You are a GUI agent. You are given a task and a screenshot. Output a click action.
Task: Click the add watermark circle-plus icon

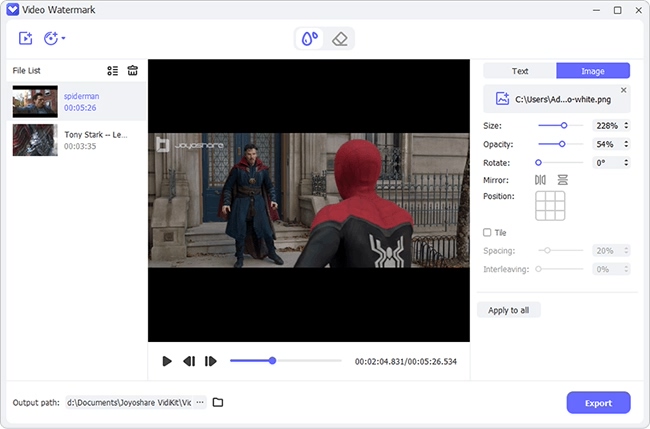51,39
